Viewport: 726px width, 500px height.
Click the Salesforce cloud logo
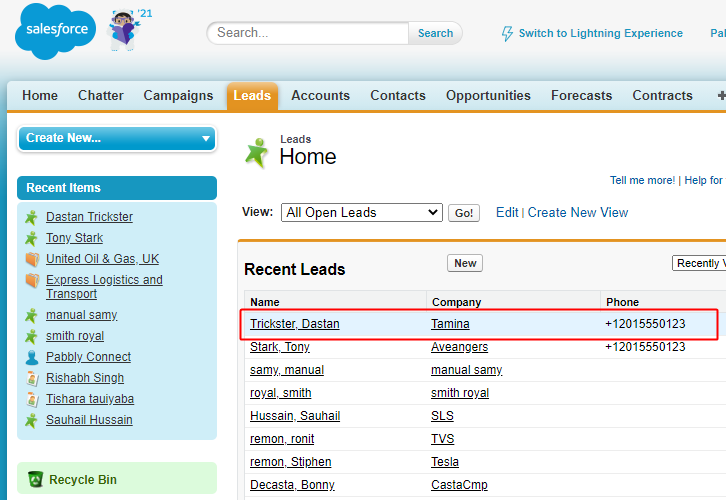(56, 31)
